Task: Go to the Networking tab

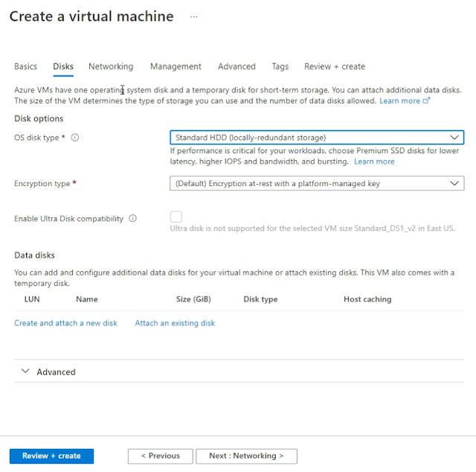Action: pyautogui.click(x=111, y=66)
